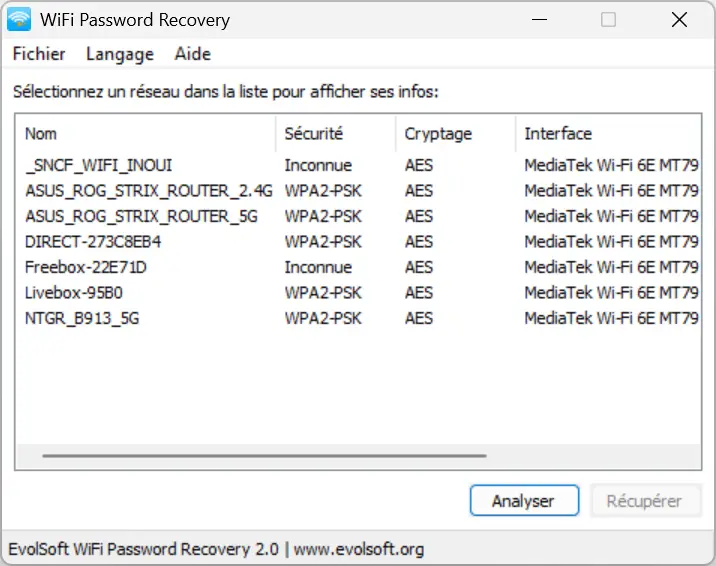This screenshot has width=716, height=566.
Task: Click the Cryptage column header
Action: (456, 133)
